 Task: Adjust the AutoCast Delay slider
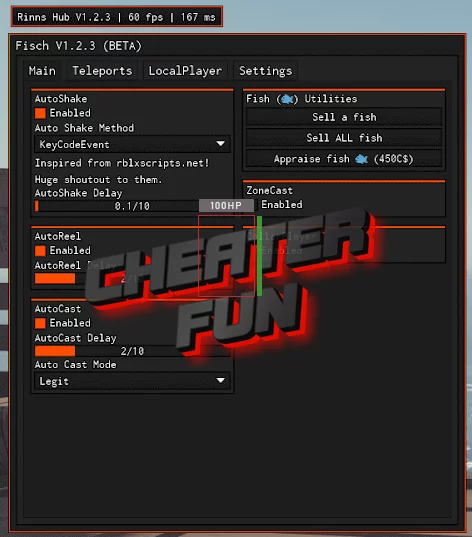[132, 351]
